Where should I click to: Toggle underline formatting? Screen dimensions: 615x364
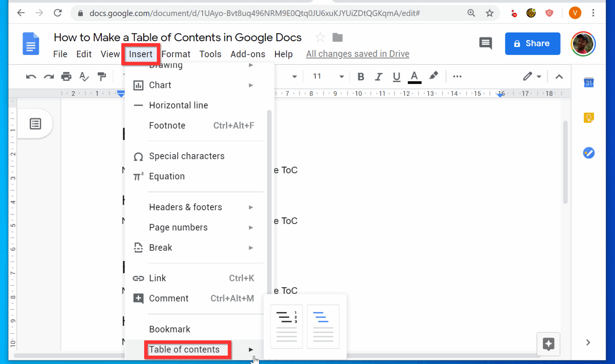(x=396, y=76)
